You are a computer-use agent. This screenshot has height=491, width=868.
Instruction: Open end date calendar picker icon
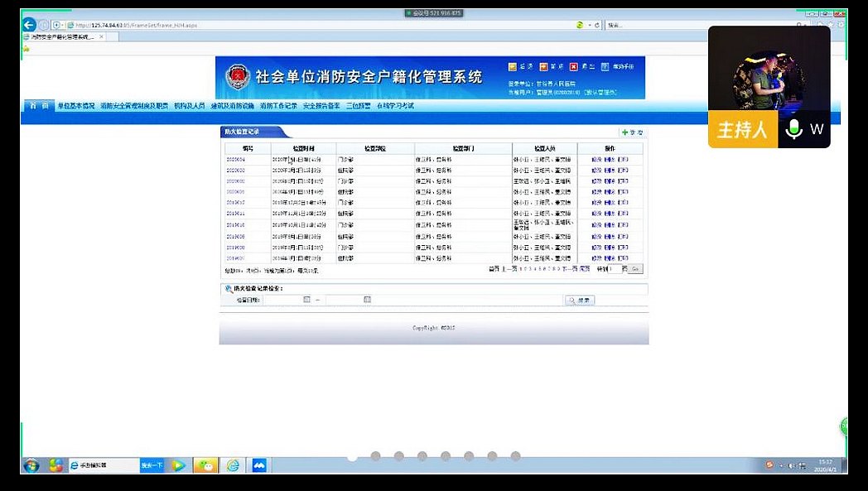(x=367, y=300)
